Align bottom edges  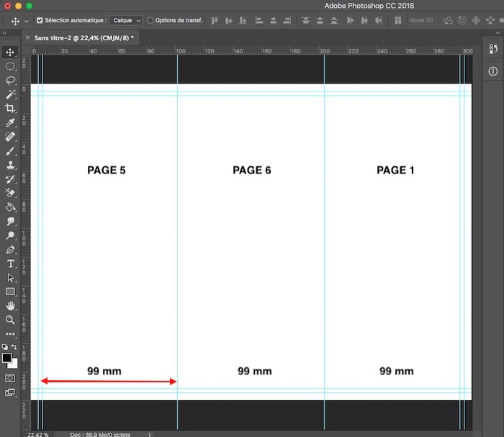(243, 21)
